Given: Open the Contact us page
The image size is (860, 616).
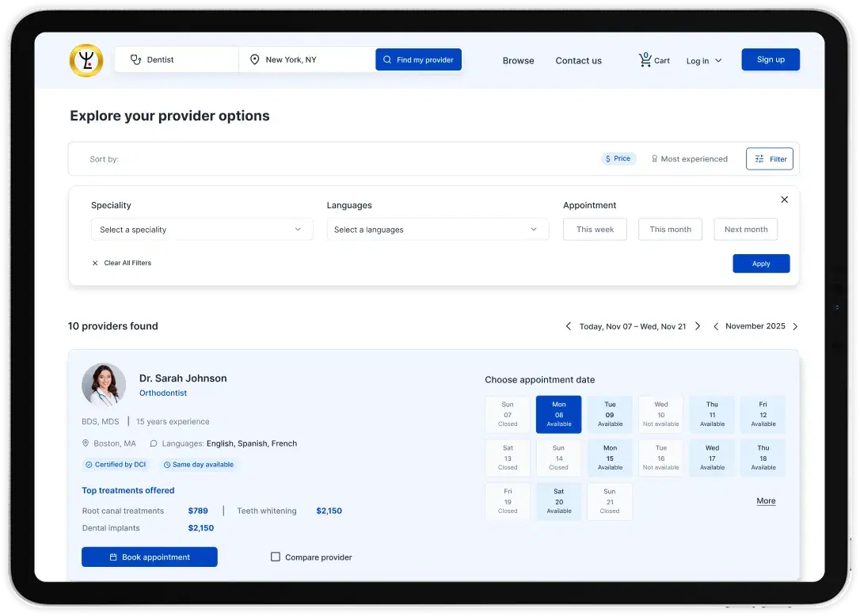Looking at the screenshot, I should [x=579, y=60].
